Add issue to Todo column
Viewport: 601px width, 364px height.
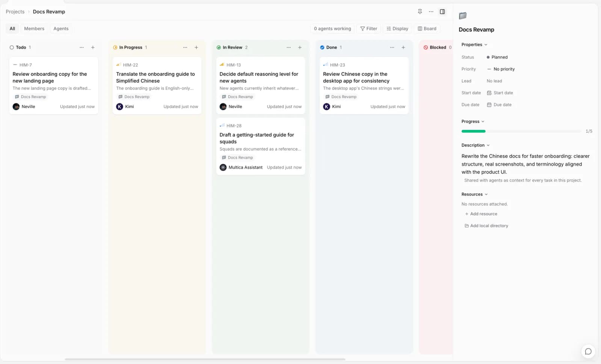tap(93, 47)
